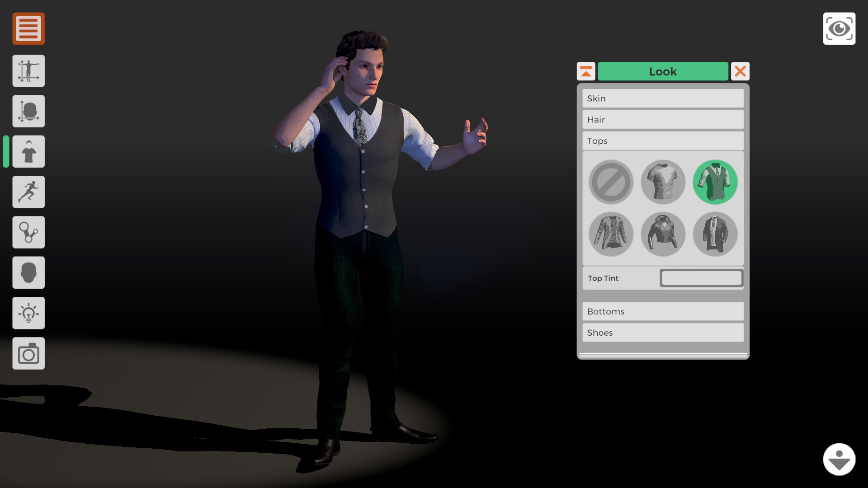Select the clothing (Look) tool

click(x=28, y=151)
